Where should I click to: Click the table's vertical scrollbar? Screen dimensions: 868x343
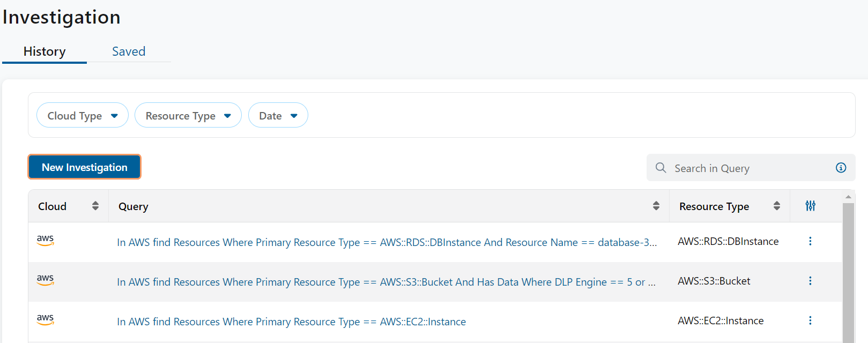pos(848,268)
